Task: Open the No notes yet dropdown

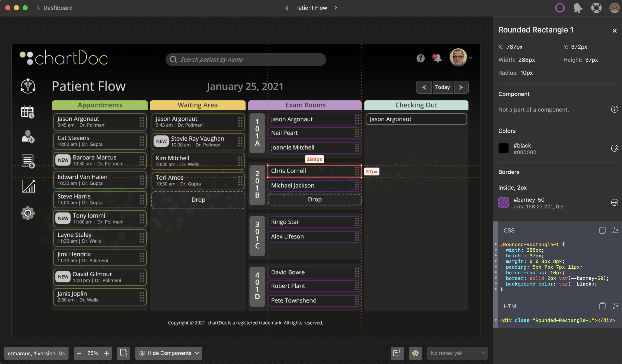Action: pos(457,353)
